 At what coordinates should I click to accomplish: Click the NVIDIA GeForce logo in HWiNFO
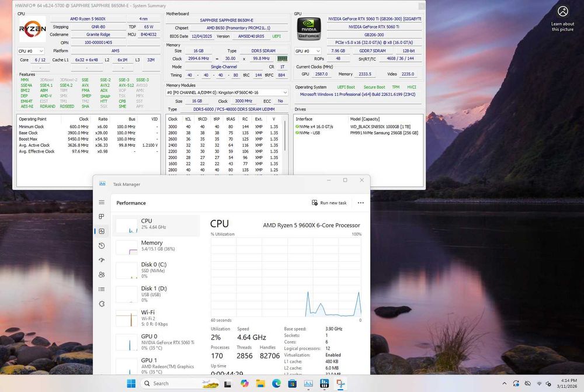[309, 29]
